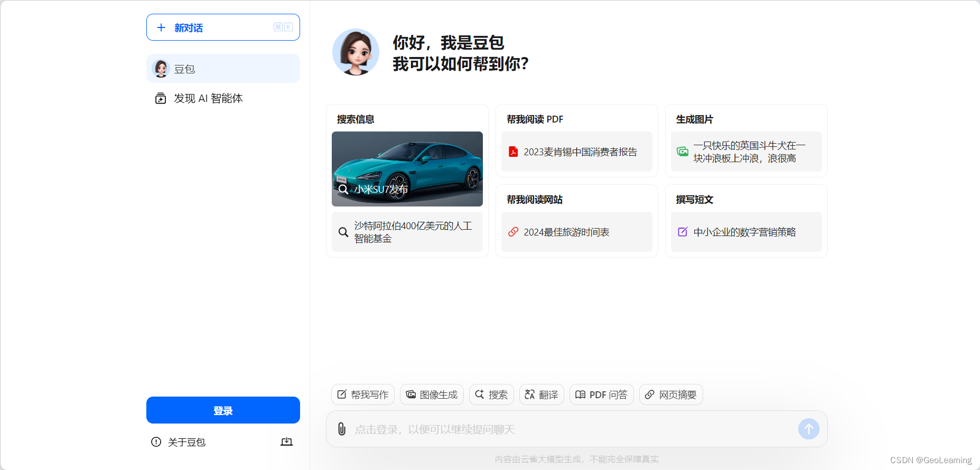This screenshot has height=470, width=980.
Task: Select the 英国斗牛犬 image generation prompt
Action: click(746, 152)
